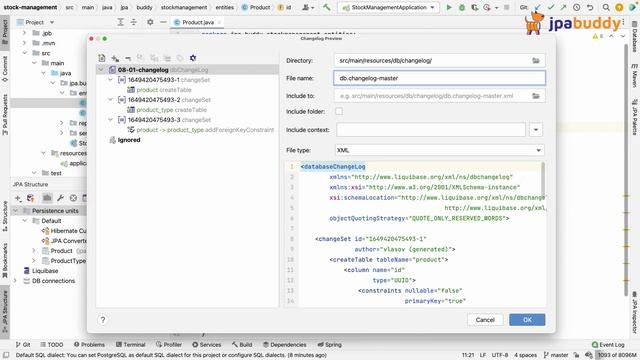
Task: Click the remove (minus) icon in preview toolbar
Action: click(128, 58)
